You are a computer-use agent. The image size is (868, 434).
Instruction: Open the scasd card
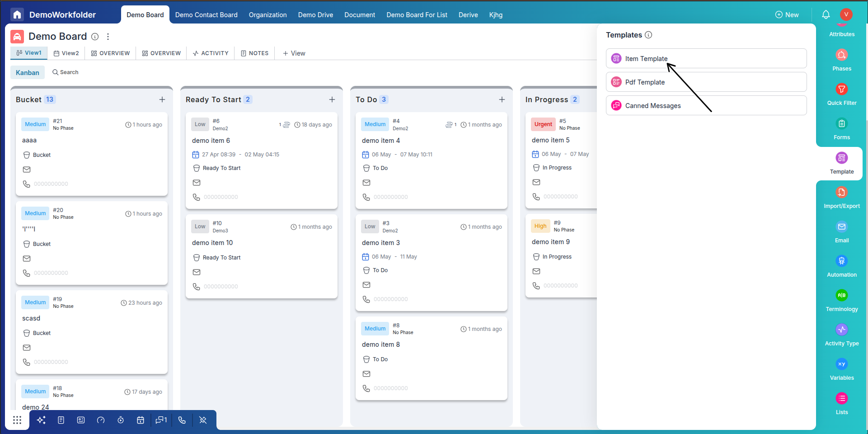(x=92, y=332)
